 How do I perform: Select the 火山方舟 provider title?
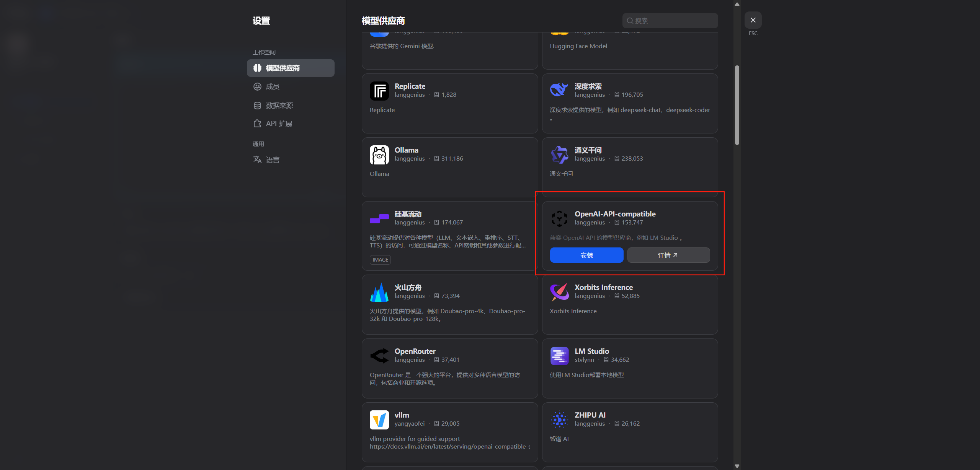pyautogui.click(x=408, y=288)
